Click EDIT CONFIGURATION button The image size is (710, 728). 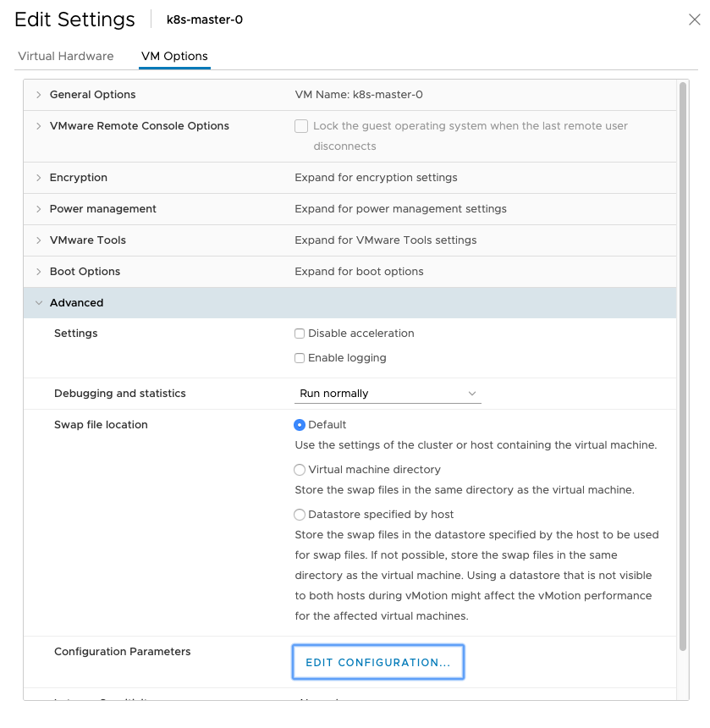[378, 662]
